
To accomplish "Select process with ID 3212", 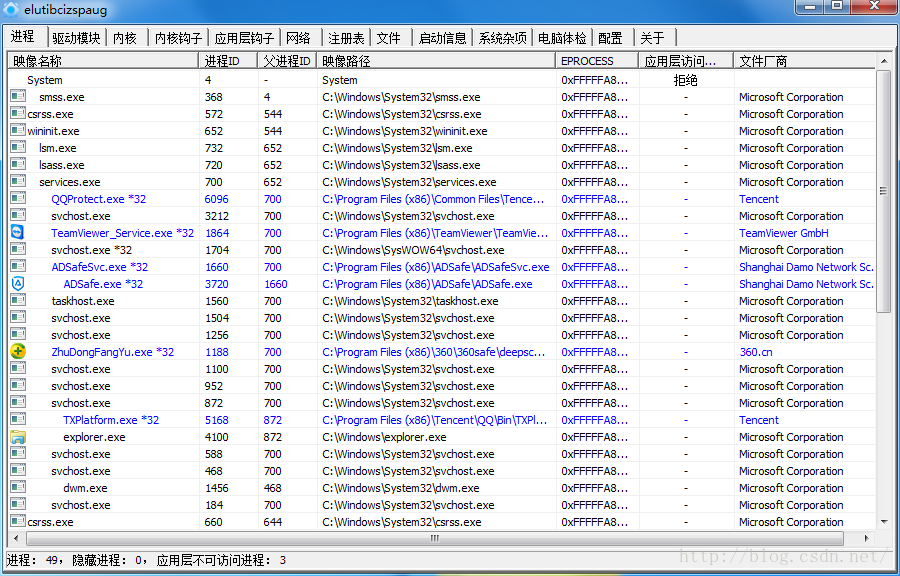I will click(x=442, y=216).
